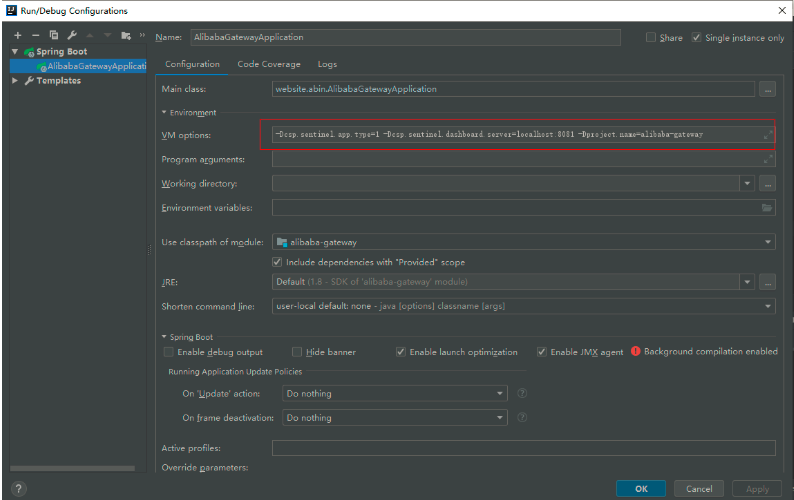Toggle Hide banner checkbox
794x500 pixels.
[297, 352]
